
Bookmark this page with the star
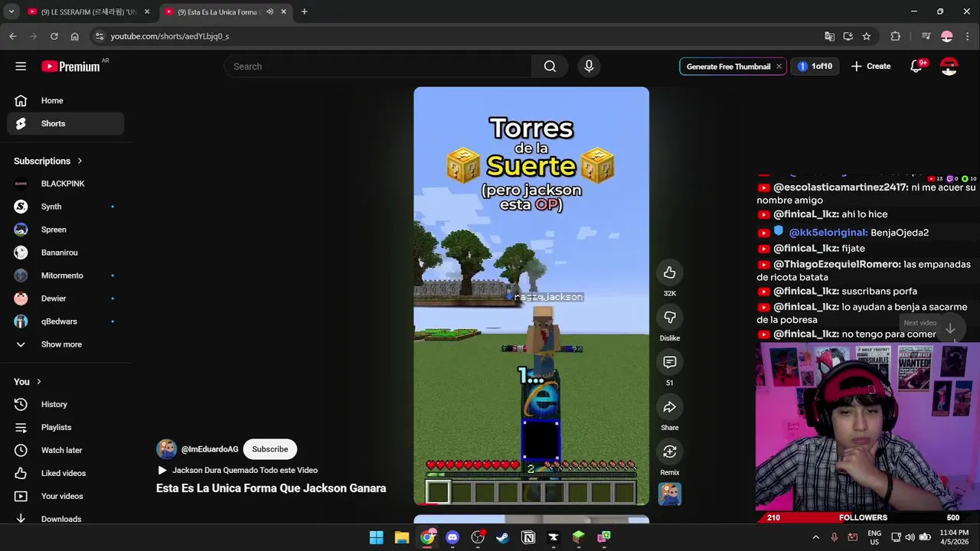click(x=867, y=36)
